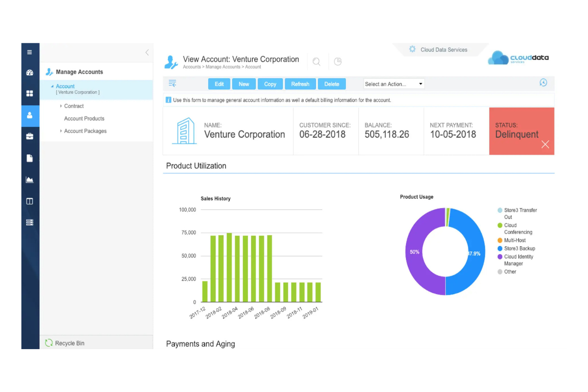Open search via the magnifier icon

click(316, 62)
